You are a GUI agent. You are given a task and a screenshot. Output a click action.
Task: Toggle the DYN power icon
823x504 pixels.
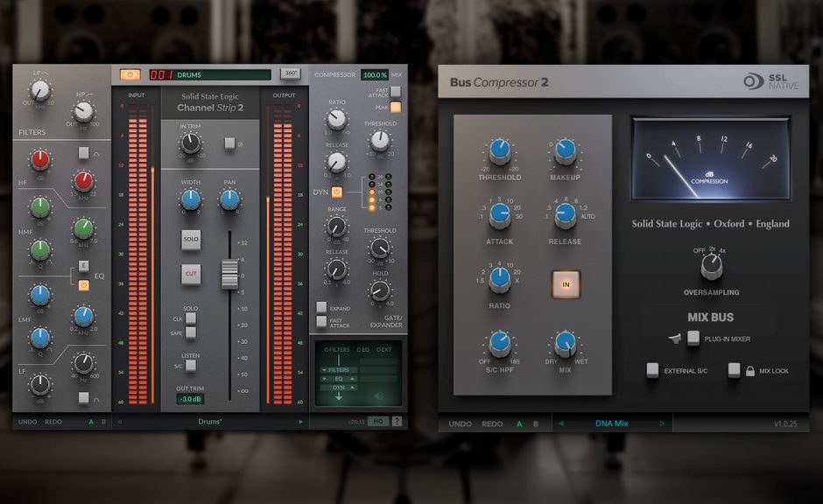[x=337, y=192]
